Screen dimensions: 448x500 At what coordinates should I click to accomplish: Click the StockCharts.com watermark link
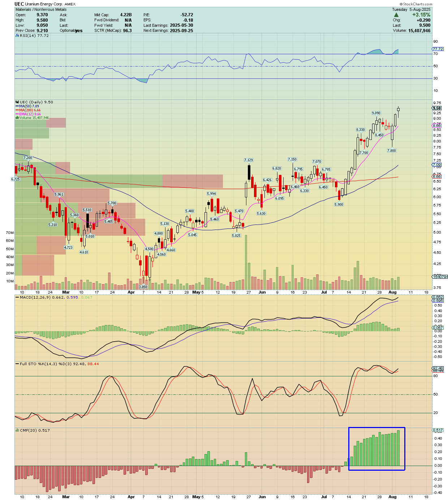pyautogui.click(x=416, y=4)
